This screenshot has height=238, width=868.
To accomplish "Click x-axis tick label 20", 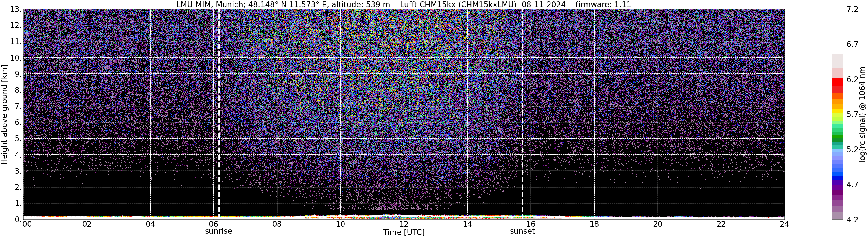I will [x=657, y=224].
